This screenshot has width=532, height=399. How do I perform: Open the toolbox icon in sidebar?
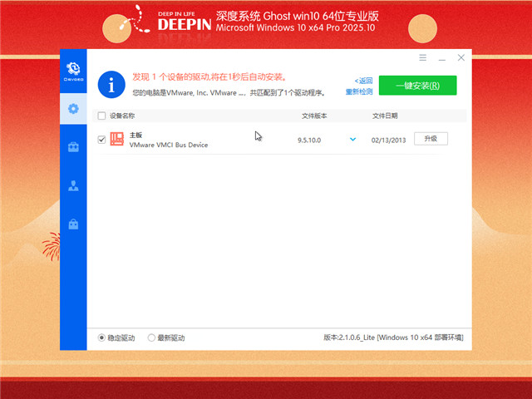[73, 147]
